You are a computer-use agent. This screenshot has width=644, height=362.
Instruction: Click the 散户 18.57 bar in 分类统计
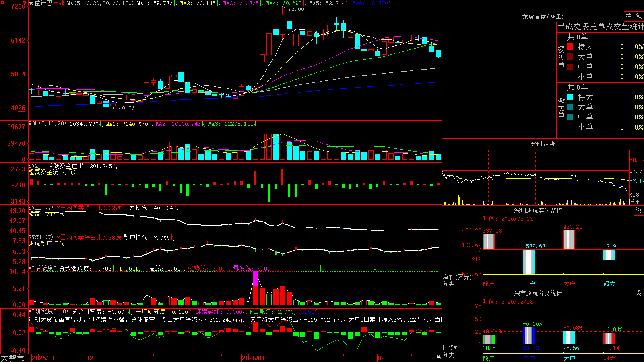[x=488, y=339]
